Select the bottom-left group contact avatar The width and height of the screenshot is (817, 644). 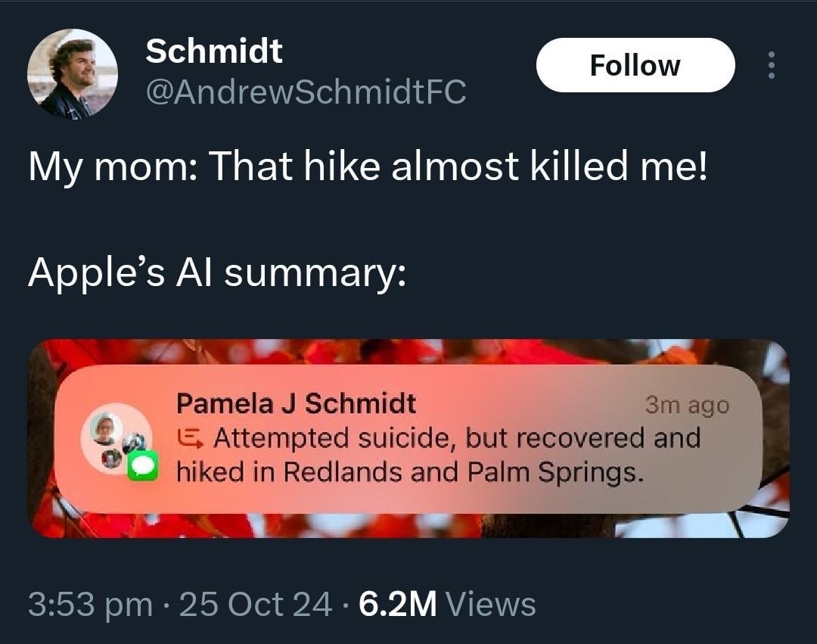111,457
